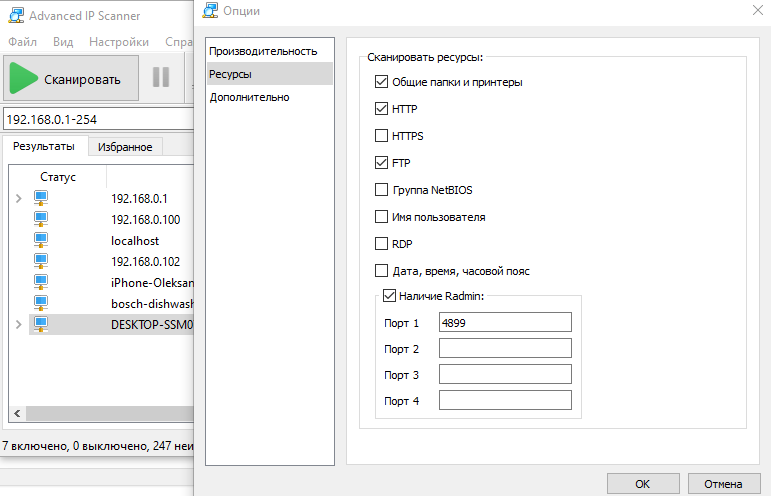Viewport: 771px width, 496px height.
Task: Select the 192.168.0.100 entry
Action: coord(146,220)
